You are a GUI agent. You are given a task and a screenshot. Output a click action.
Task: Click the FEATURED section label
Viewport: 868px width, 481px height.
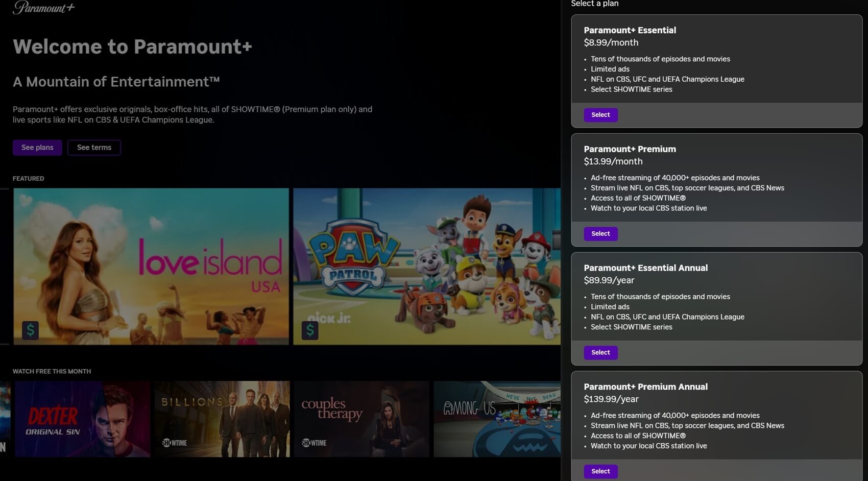[29, 179]
